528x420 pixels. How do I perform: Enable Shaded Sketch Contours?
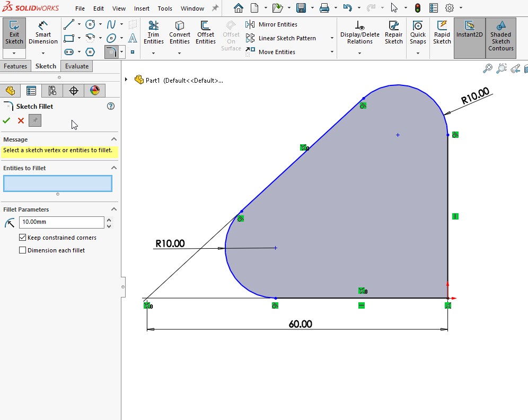(x=500, y=34)
